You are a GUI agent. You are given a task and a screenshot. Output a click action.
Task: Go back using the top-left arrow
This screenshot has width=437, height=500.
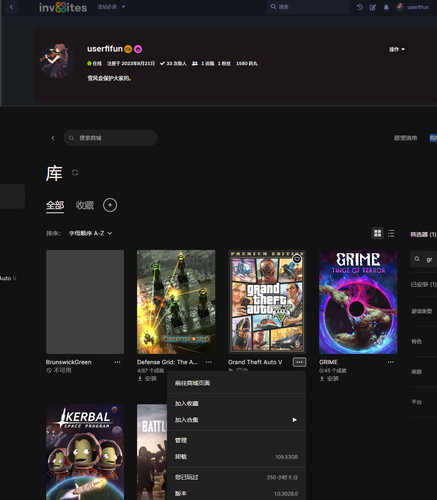[x=11, y=7]
